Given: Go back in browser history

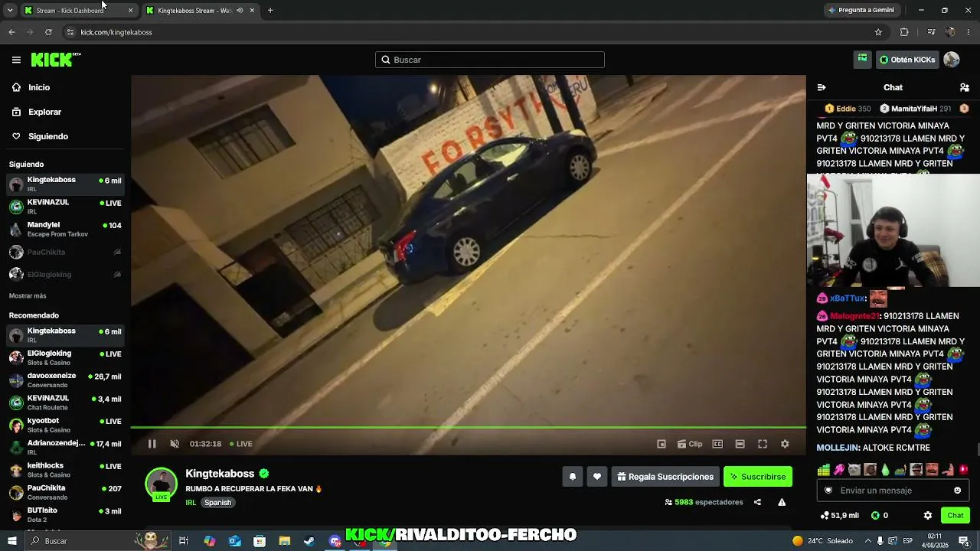Looking at the screenshot, I should (x=11, y=32).
